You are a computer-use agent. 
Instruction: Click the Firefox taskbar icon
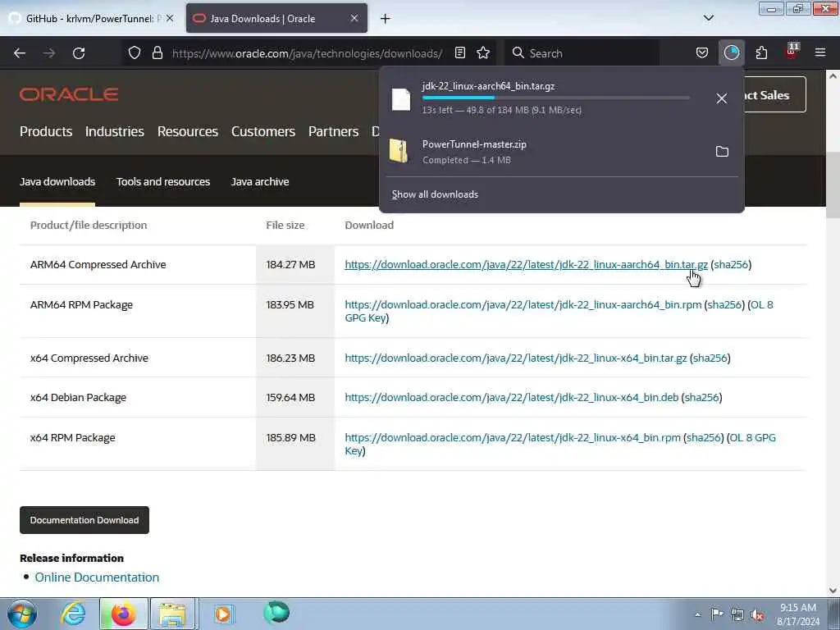(x=123, y=614)
